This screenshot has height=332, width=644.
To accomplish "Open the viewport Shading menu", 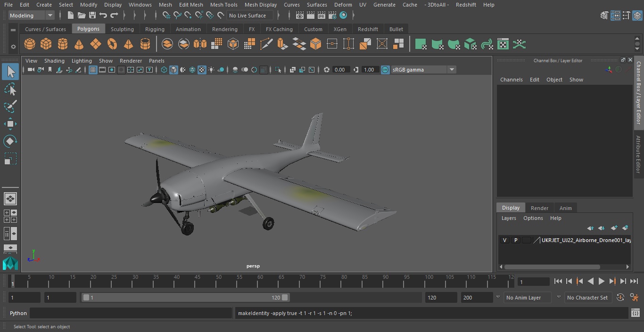I will (x=54, y=61).
